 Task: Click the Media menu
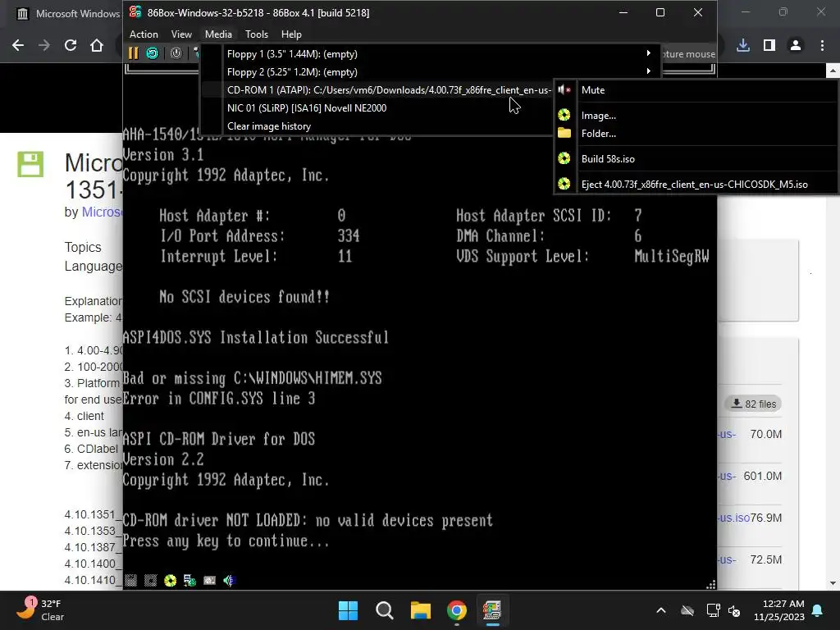218,34
